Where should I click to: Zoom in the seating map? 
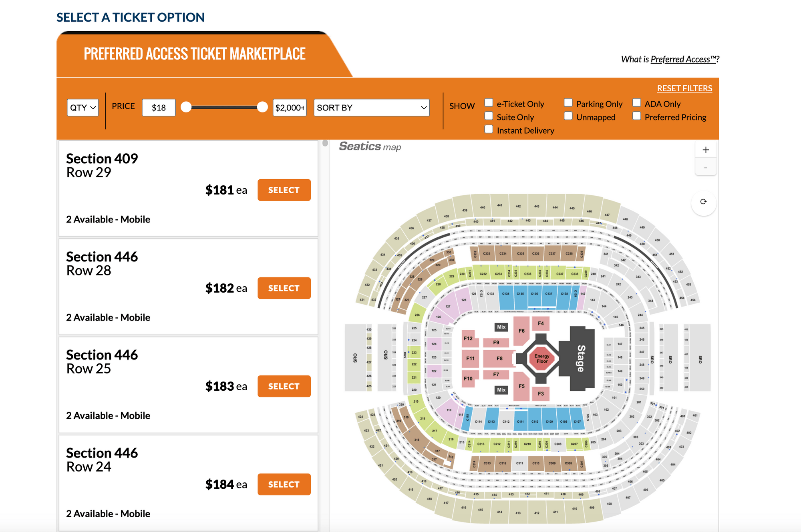pos(706,150)
